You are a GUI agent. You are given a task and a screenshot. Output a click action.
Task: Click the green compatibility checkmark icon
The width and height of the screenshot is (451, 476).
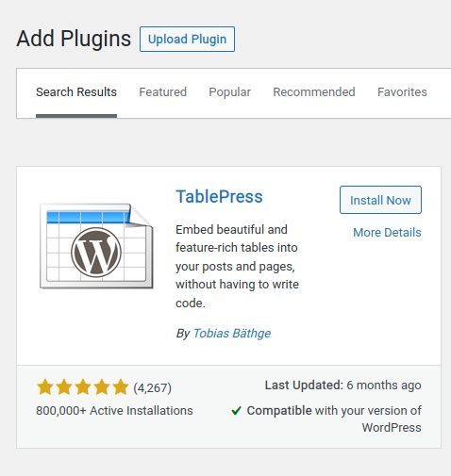pos(236,410)
